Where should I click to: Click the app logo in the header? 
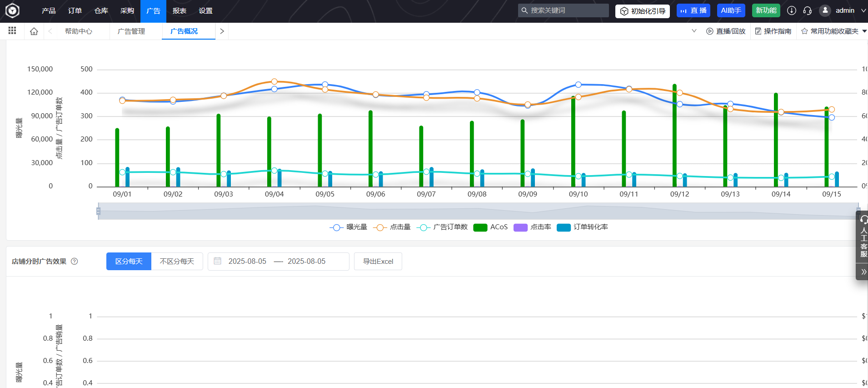[x=12, y=10]
